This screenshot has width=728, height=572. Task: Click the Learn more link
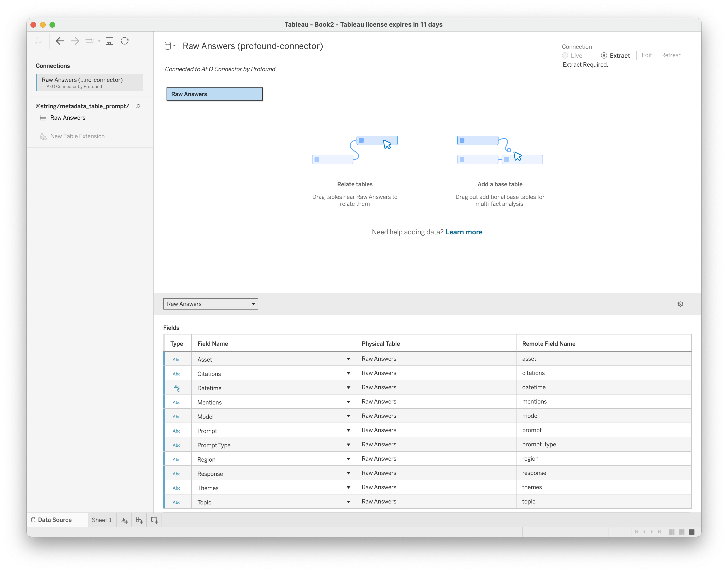click(464, 232)
